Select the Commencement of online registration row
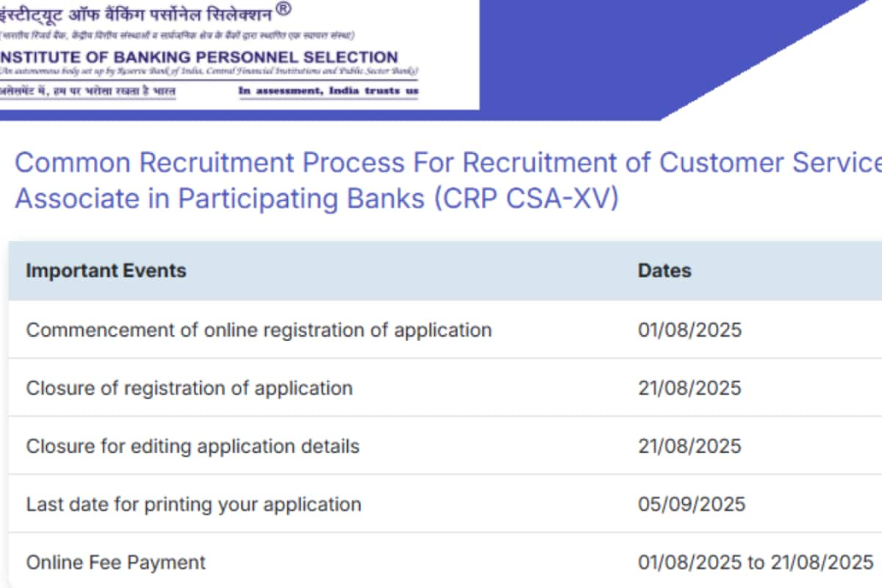The width and height of the screenshot is (882, 588). [445, 329]
